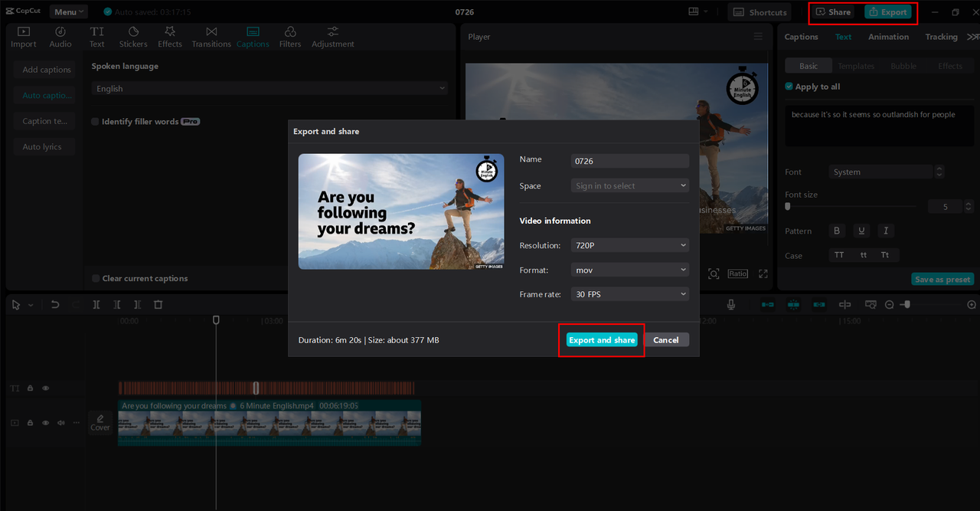
Task: Click the mute speaker icon on video track
Action: point(60,422)
